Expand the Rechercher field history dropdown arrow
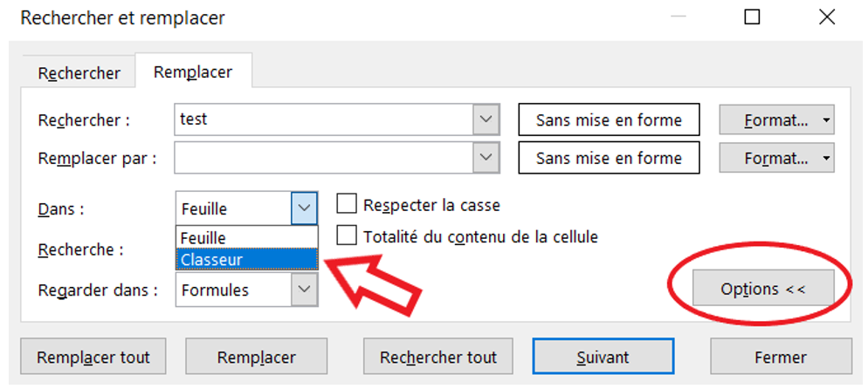This screenshot has width=868, height=389. (x=486, y=119)
